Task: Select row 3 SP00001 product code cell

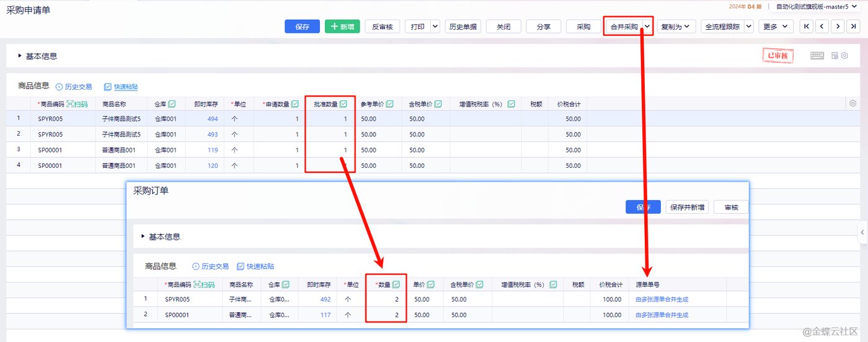Action: pos(64,150)
